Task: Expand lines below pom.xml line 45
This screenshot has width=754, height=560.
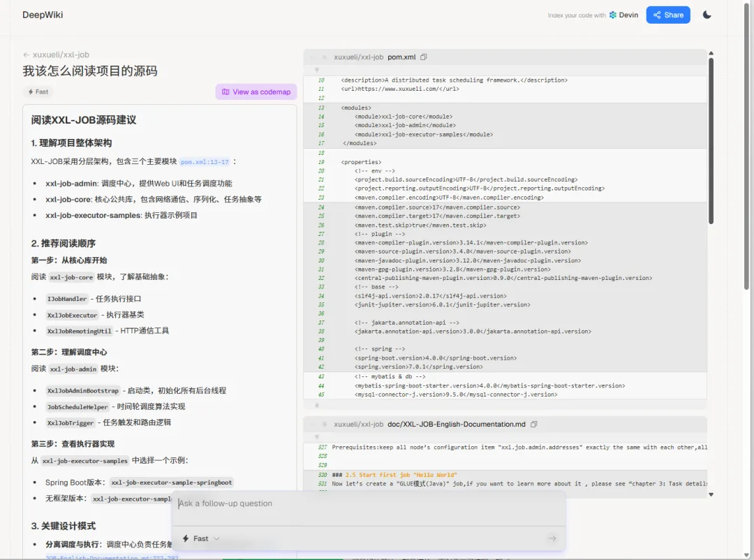Action: (x=317, y=405)
